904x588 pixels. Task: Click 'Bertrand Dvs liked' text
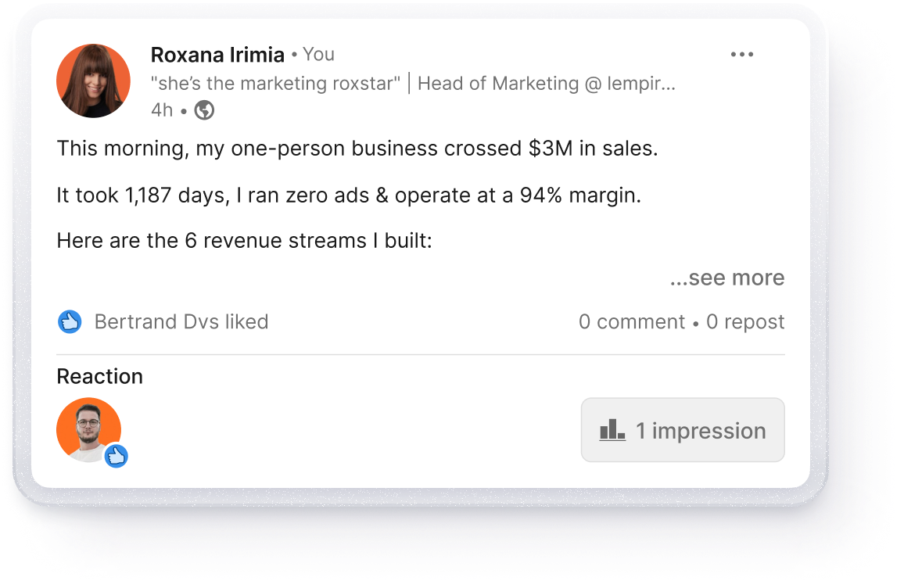[x=181, y=321]
